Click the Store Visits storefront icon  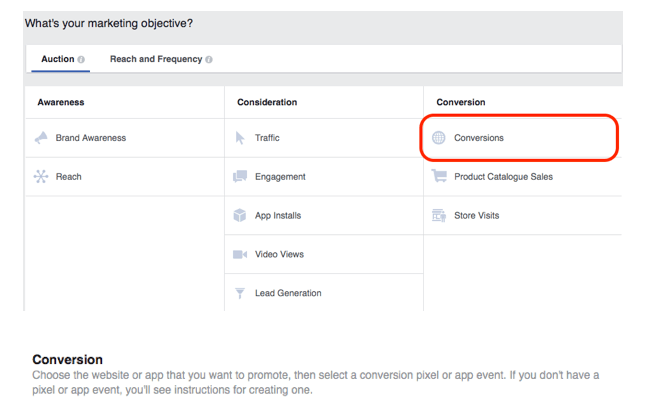[x=439, y=216]
